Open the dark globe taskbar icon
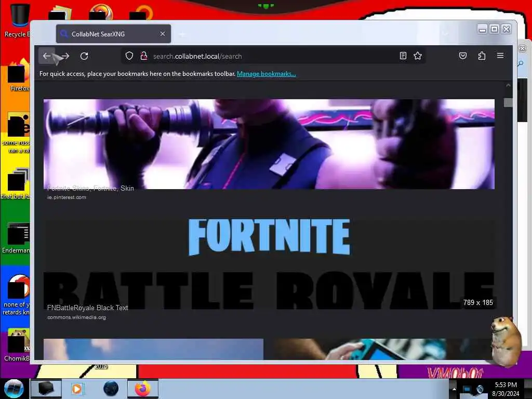The height and width of the screenshot is (399, 532). [111, 389]
